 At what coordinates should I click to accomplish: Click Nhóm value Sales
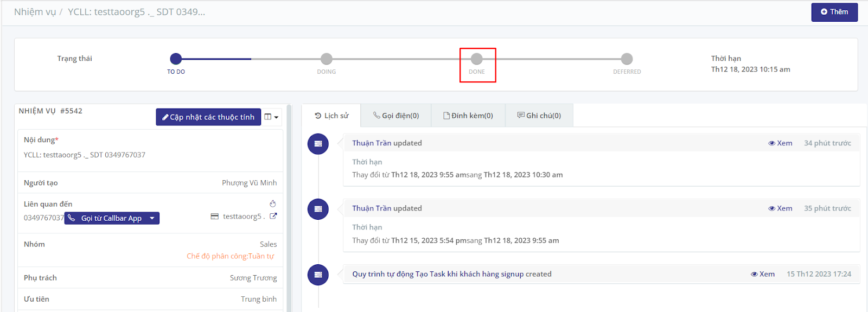pos(268,244)
